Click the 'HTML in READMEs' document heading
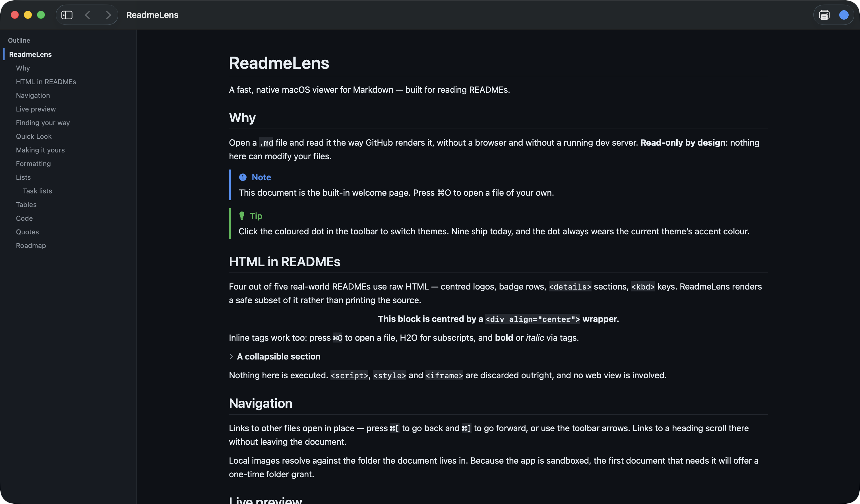The height and width of the screenshot is (504, 860). click(x=285, y=262)
